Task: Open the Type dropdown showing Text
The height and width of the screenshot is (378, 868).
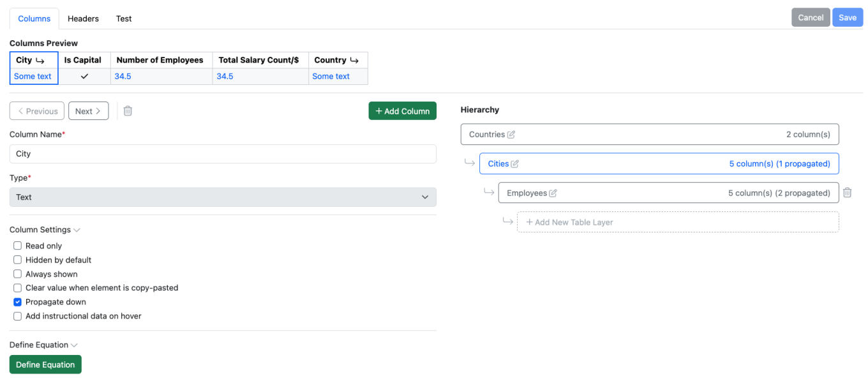Action: click(x=223, y=197)
